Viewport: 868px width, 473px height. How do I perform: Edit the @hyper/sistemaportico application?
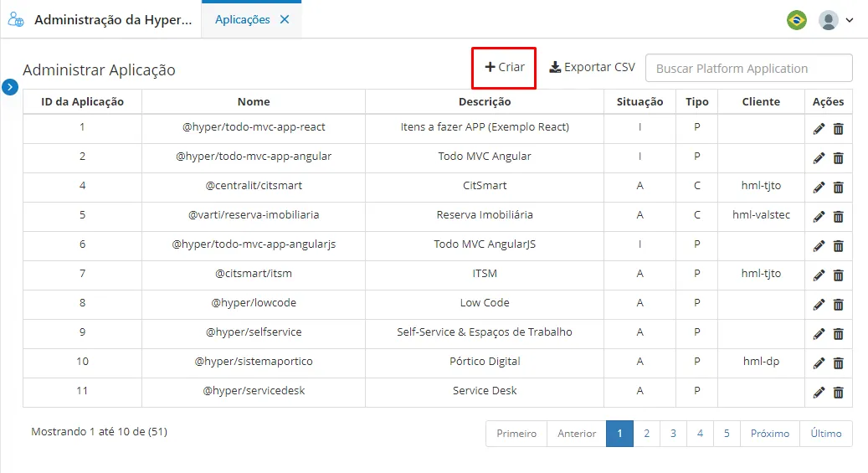[x=819, y=363]
